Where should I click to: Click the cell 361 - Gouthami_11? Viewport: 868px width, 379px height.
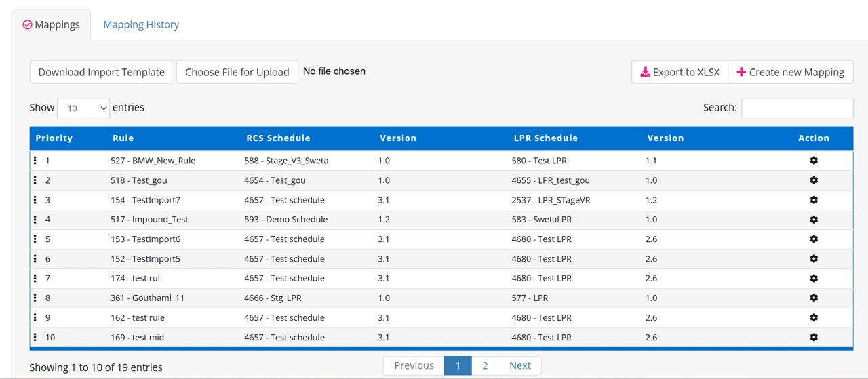(x=147, y=298)
